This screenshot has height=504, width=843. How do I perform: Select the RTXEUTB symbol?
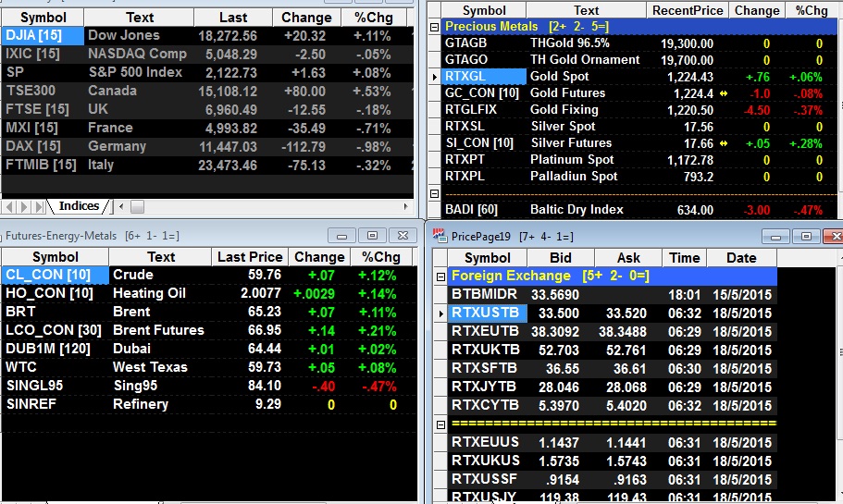tap(486, 331)
